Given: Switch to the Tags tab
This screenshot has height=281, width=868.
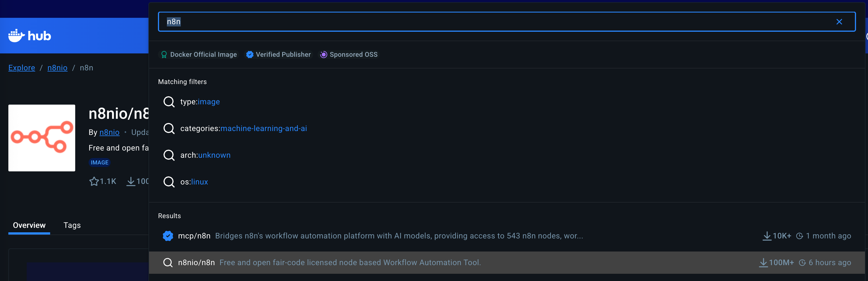Looking at the screenshot, I should coord(72,225).
